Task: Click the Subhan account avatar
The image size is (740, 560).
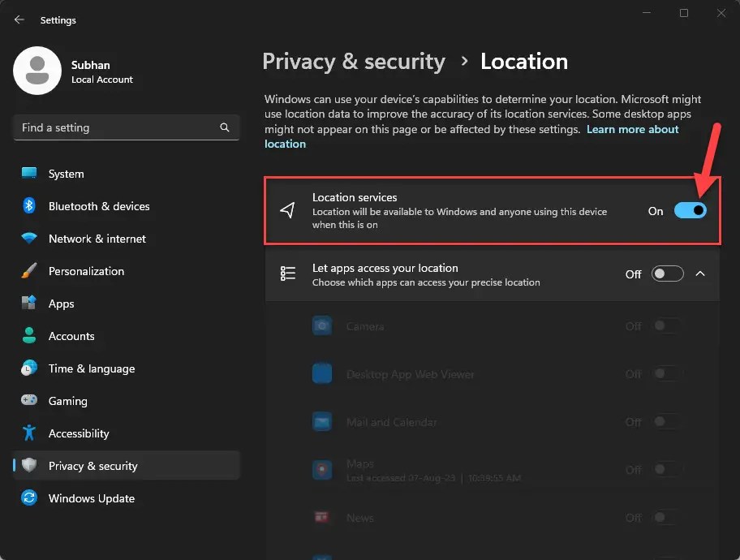Action: [x=37, y=71]
